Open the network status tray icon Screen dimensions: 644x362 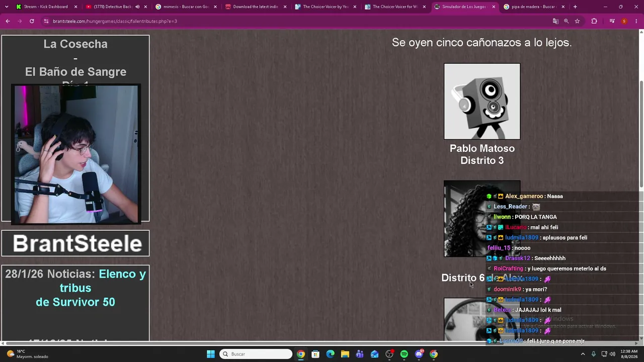pos(604,354)
